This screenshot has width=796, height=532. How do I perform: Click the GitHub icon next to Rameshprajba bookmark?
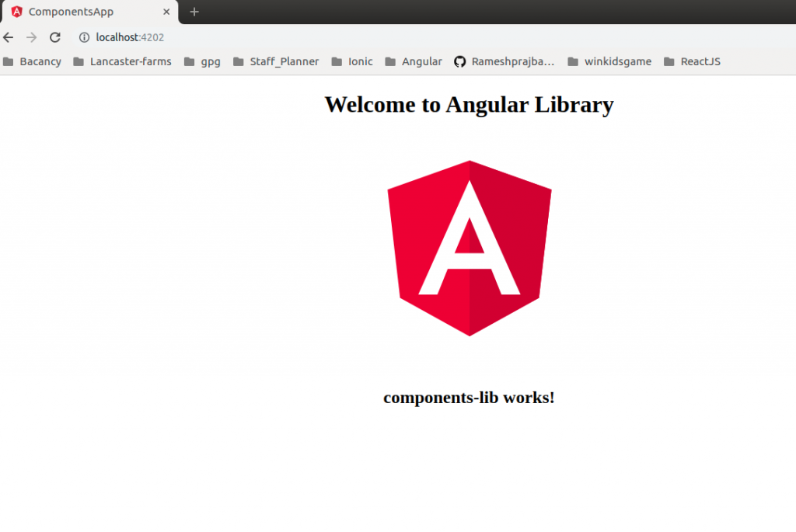pos(459,61)
